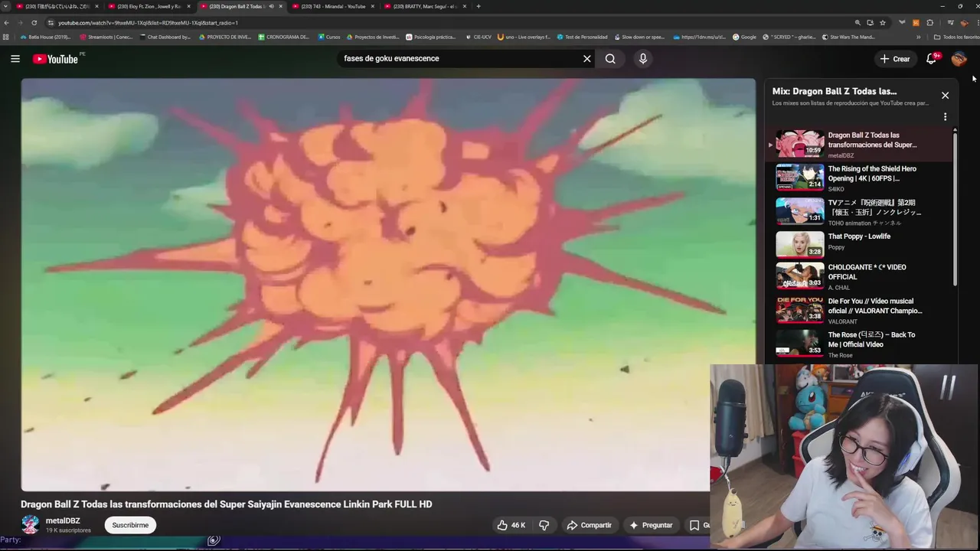This screenshot has height=551, width=980.
Task: Go to the YouTube home logo
Action: coord(55,59)
